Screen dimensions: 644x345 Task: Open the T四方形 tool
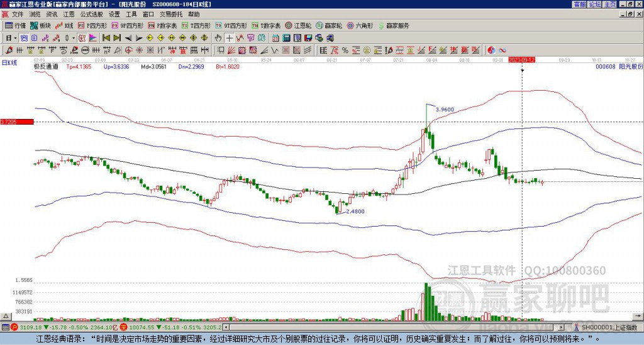coord(196,25)
